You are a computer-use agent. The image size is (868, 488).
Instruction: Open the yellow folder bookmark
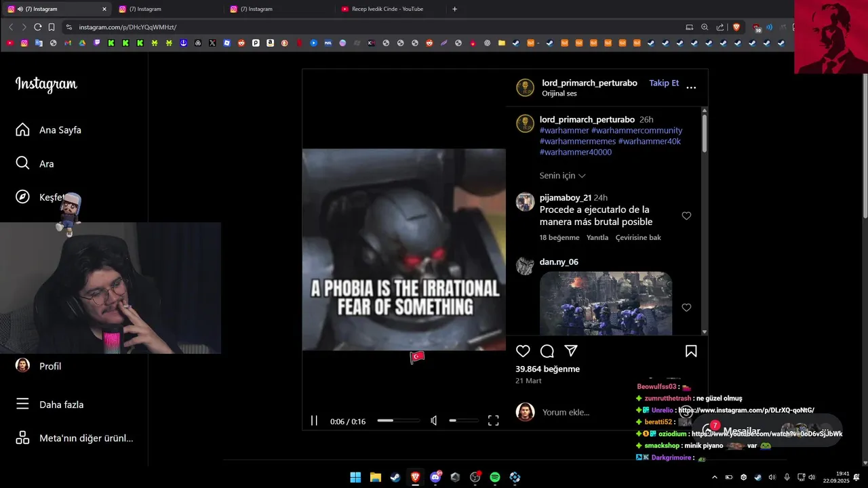(501, 43)
